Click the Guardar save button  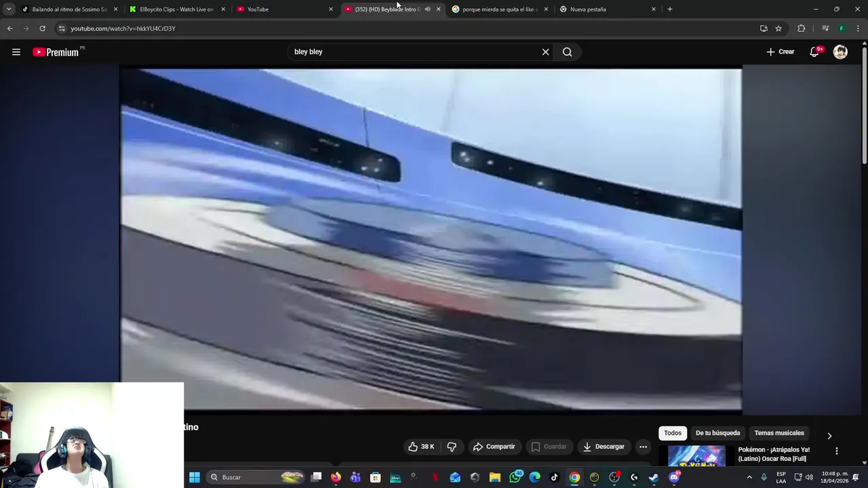[x=549, y=447]
